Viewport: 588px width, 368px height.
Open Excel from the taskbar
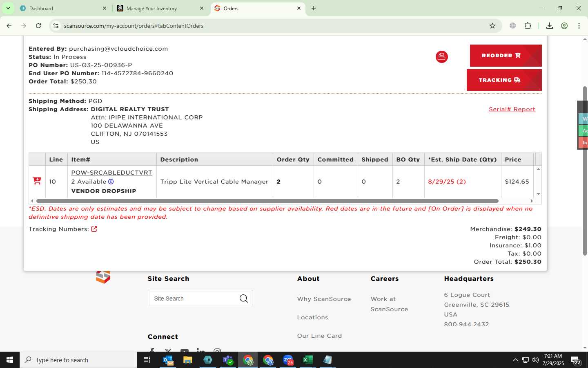pyautogui.click(x=307, y=360)
